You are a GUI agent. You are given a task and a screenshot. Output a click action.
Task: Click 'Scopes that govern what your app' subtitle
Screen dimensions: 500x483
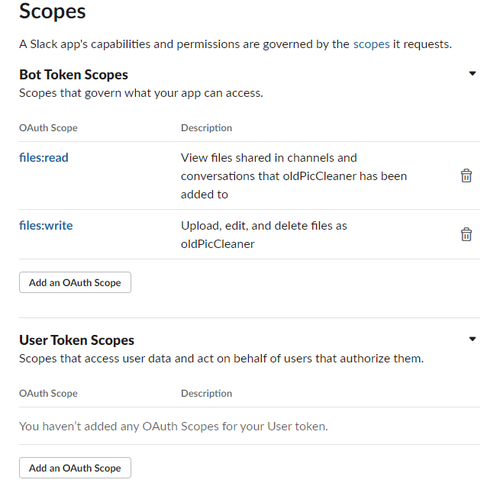tap(141, 93)
